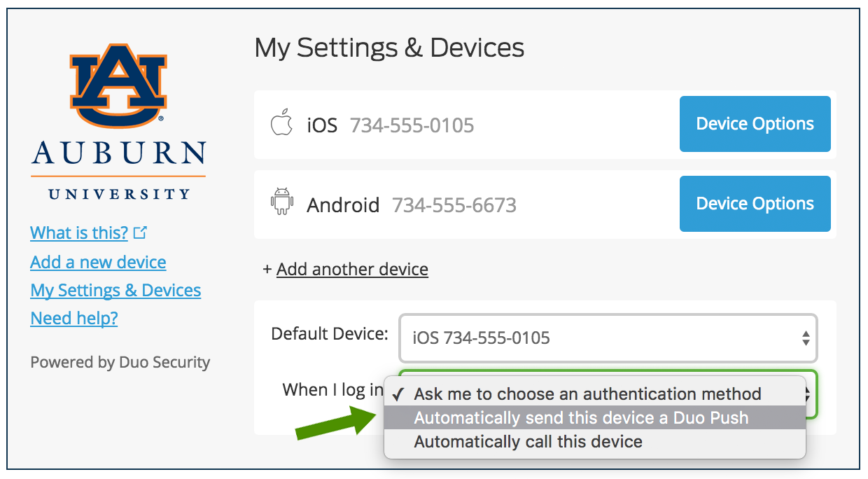Open Device Options for the iOS device
The width and height of the screenshot is (868, 479).
click(x=755, y=124)
